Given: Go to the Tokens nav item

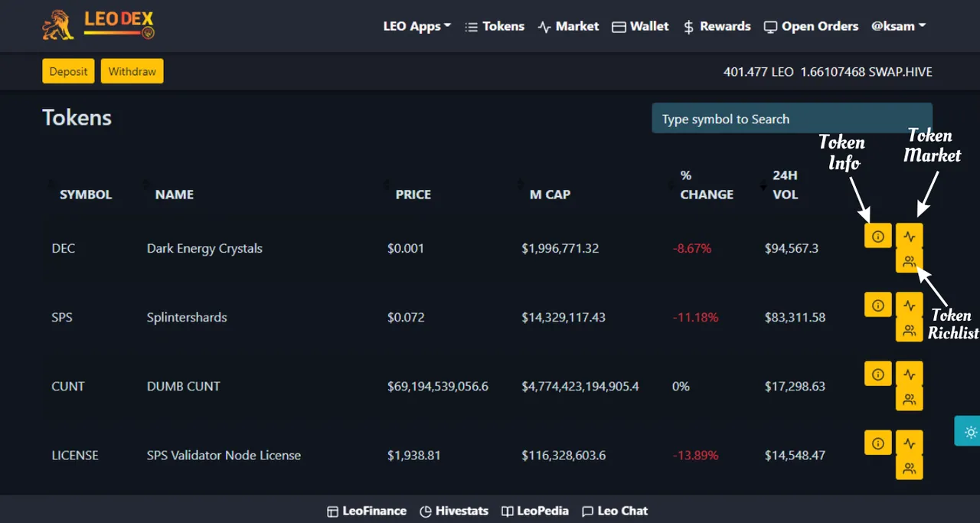Looking at the screenshot, I should click(x=495, y=26).
